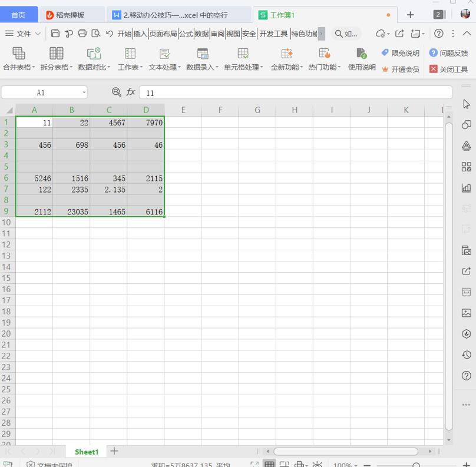The image size is (476, 467).
Task: Click zoom out minus button
Action: pos(368,465)
